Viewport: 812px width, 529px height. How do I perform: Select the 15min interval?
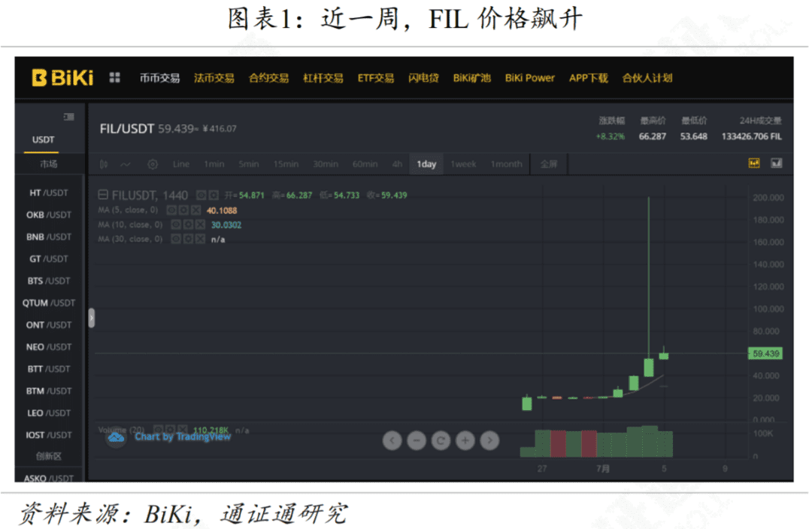tap(286, 164)
